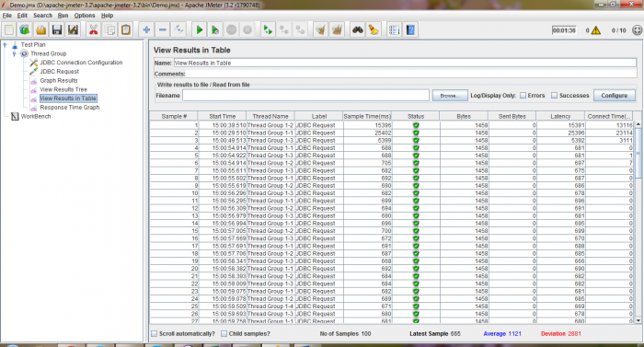Click the warning triangle log icon
Screen dimensions: 644x347
pyautogui.click(x=596, y=30)
